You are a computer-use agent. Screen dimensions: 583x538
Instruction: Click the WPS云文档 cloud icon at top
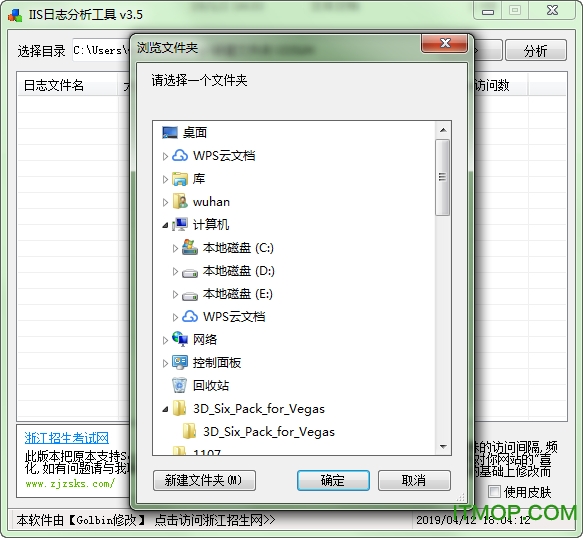coord(180,155)
